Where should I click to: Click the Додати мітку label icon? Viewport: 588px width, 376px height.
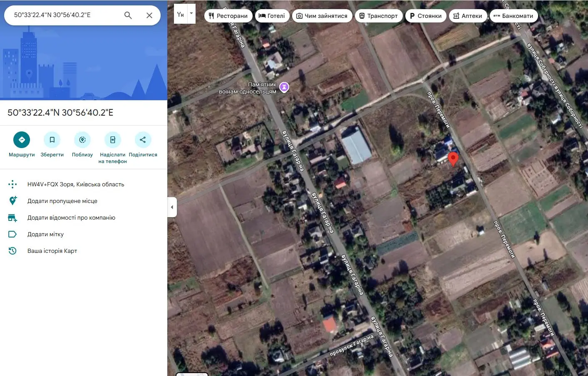13,234
